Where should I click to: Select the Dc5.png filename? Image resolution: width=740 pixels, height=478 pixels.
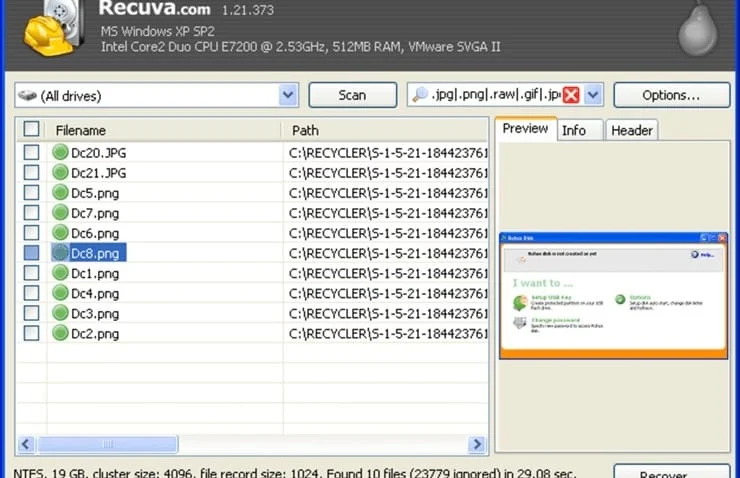95,193
